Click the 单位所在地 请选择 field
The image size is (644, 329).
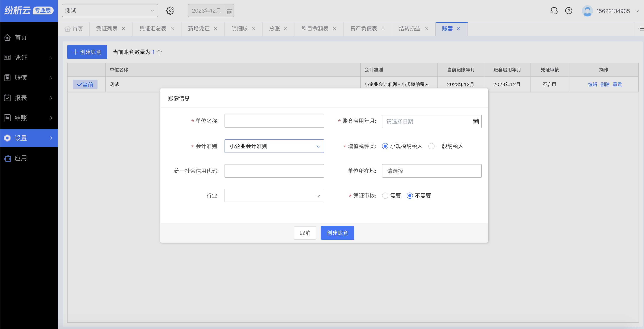[432, 171]
